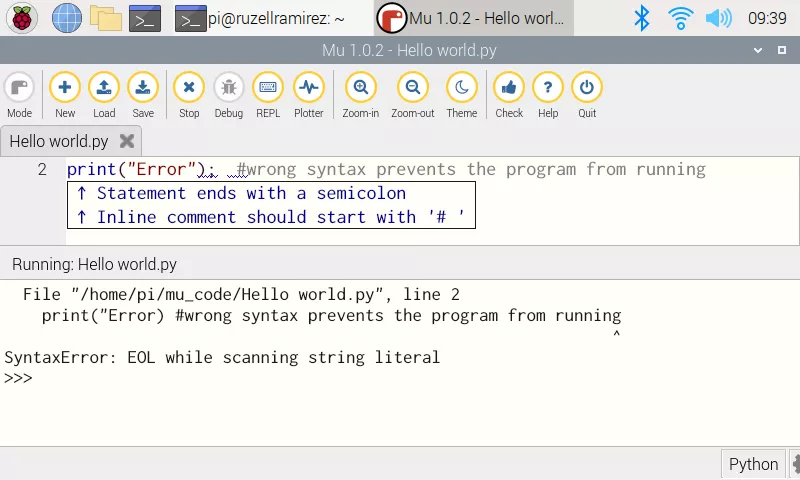This screenshot has width=800, height=480.
Task: Open the REPL panel
Action: (268, 95)
